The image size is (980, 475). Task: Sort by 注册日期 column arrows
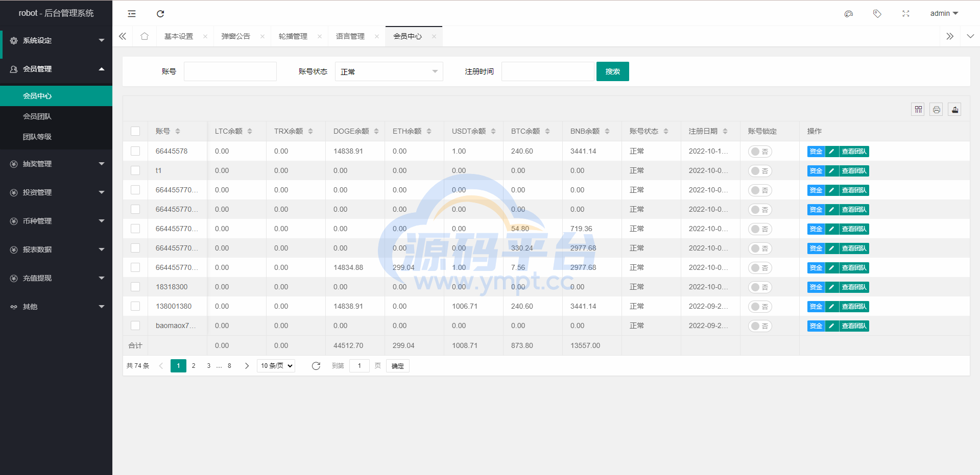pos(725,131)
